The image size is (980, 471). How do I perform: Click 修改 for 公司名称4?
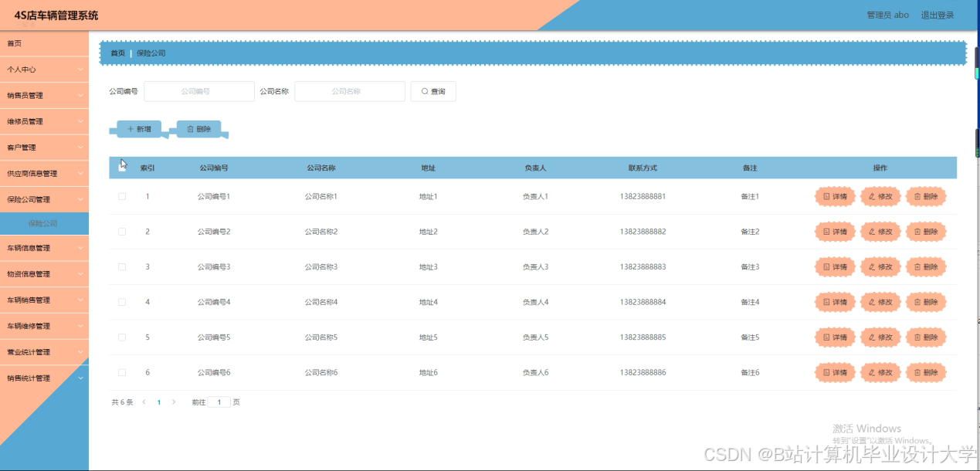point(880,302)
